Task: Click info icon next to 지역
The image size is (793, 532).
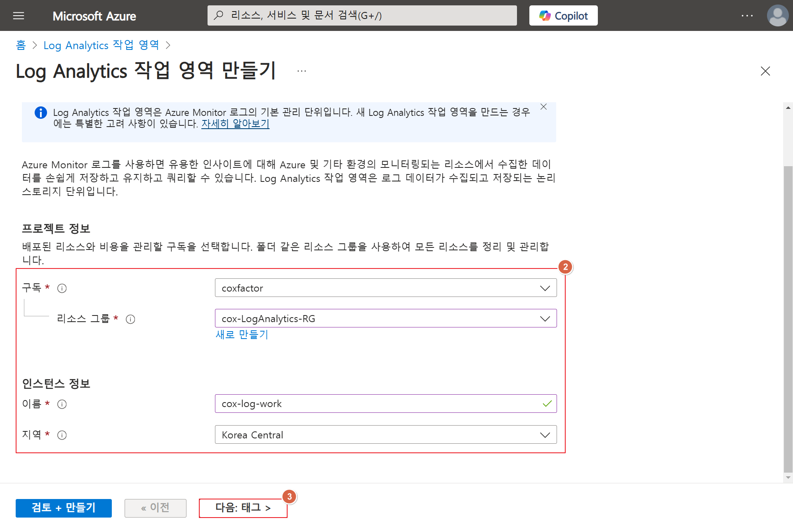Action: (62, 435)
